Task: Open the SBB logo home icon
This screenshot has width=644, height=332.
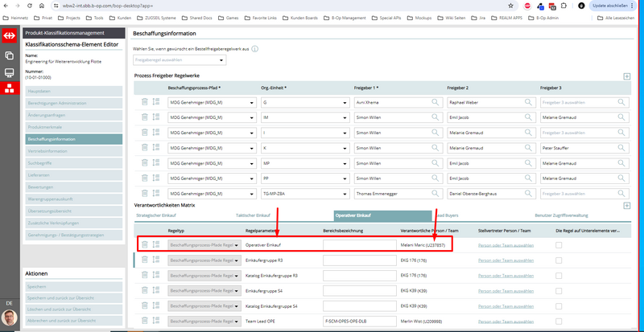Action: pos(10,35)
